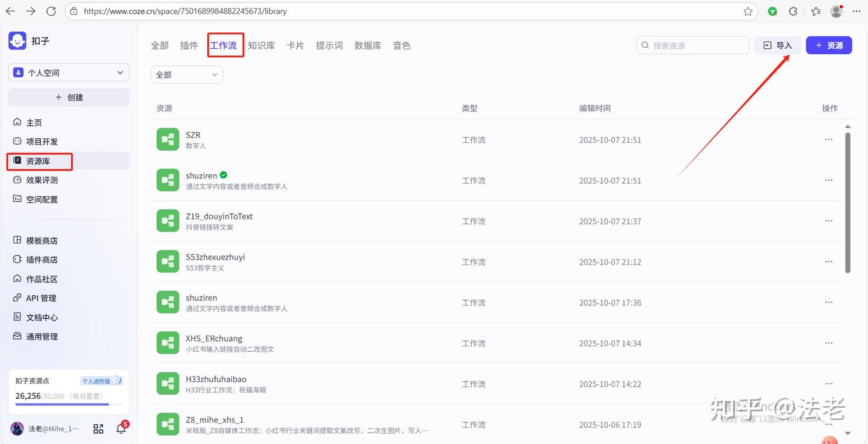
Task: Open 效果评测 in the sidebar
Action: (69, 180)
